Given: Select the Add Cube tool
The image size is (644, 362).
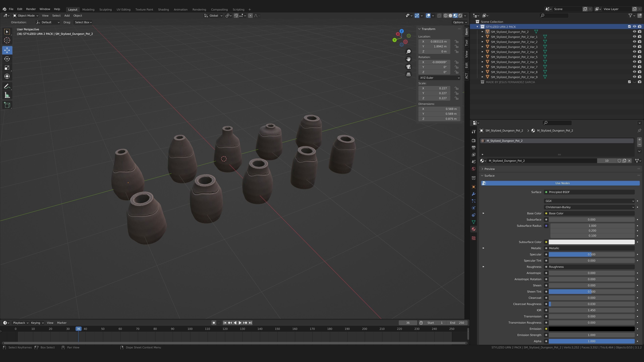Looking at the screenshot, I should click(7, 105).
